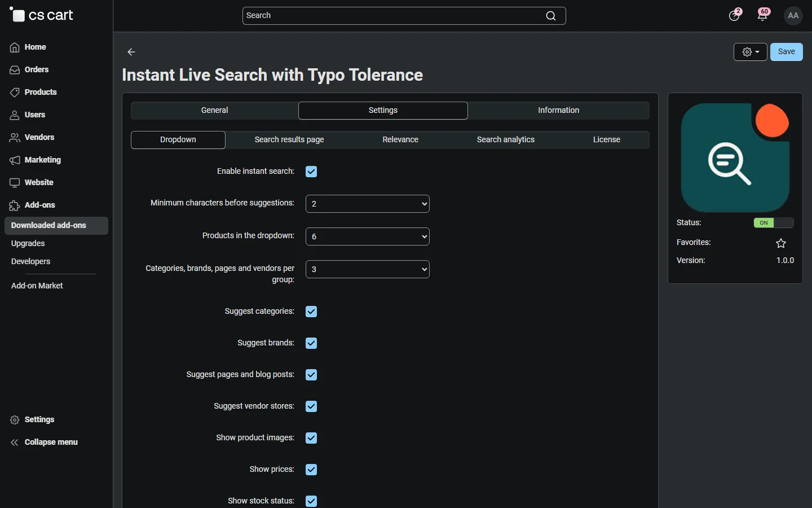Open the quick-tips icon with badge 2
The width and height of the screenshot is (812, 508).
pos(735,15)
